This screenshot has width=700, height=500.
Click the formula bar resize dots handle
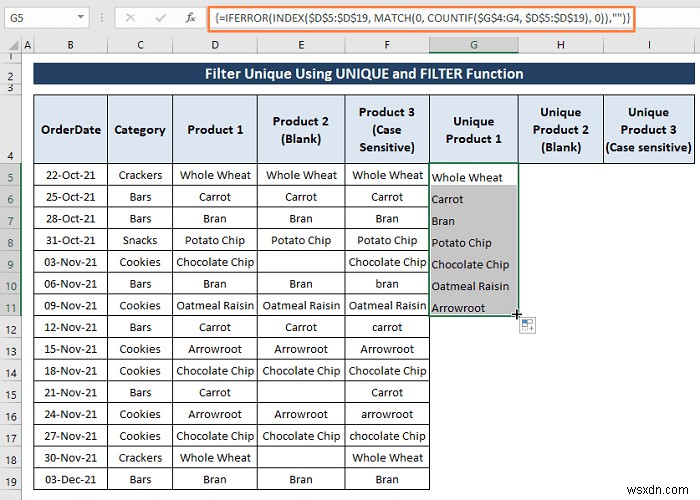coord(102,18)
